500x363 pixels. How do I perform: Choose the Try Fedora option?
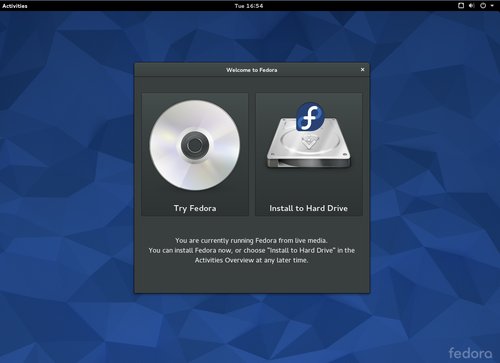(x=195, y=154)
